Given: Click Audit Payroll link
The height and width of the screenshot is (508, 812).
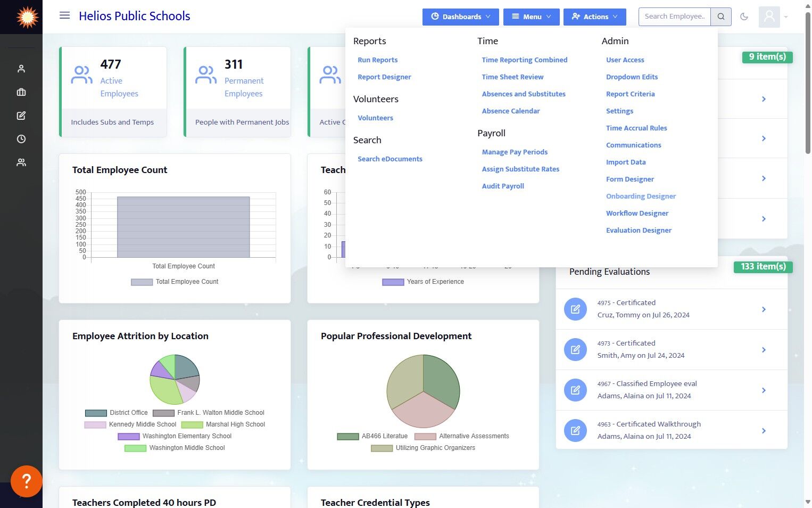Looking at the screenshot, I should (503, 186).
